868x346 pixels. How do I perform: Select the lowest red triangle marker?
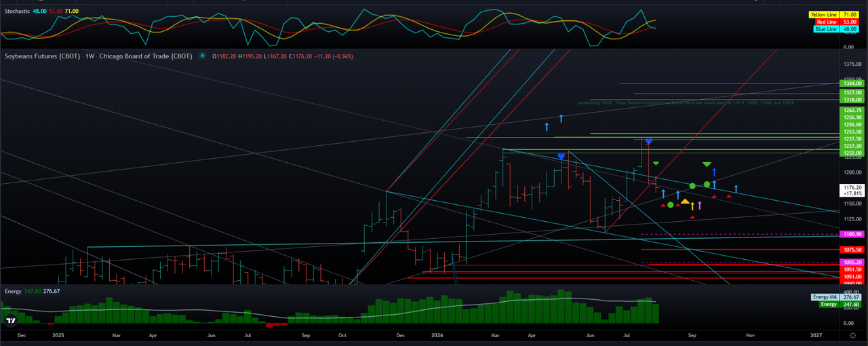coord(692,217)
